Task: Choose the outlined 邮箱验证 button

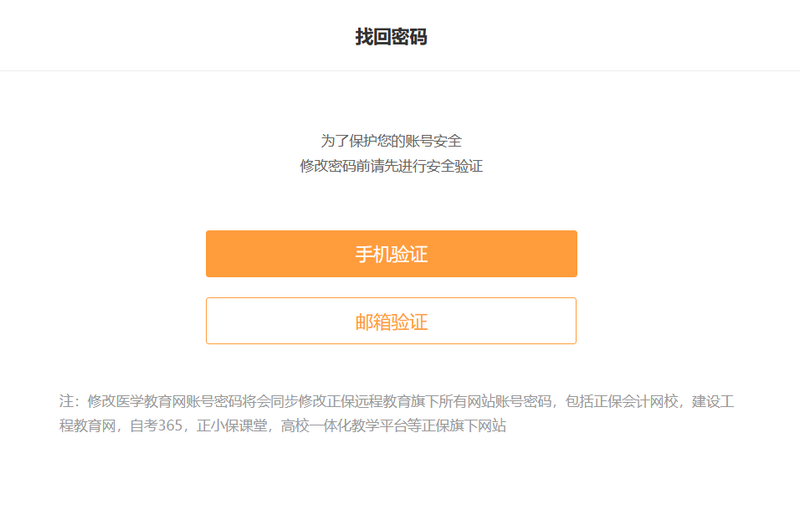Action: click(x=391, y=321)
